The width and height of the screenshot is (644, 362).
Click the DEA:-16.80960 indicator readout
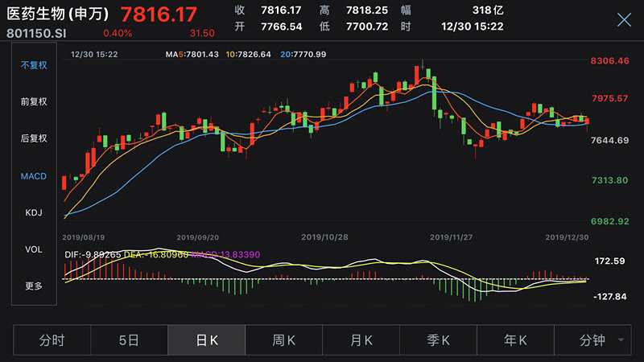(156, 254)
